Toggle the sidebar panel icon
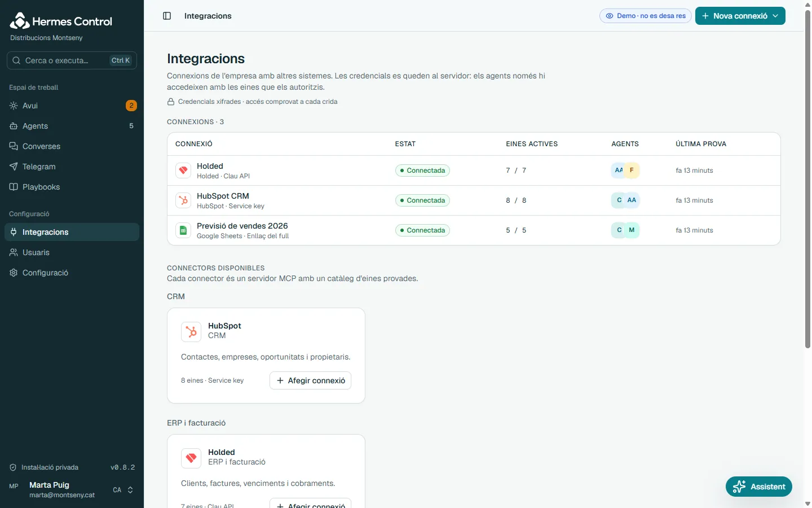Screen dimensions: 812x508 167,16
